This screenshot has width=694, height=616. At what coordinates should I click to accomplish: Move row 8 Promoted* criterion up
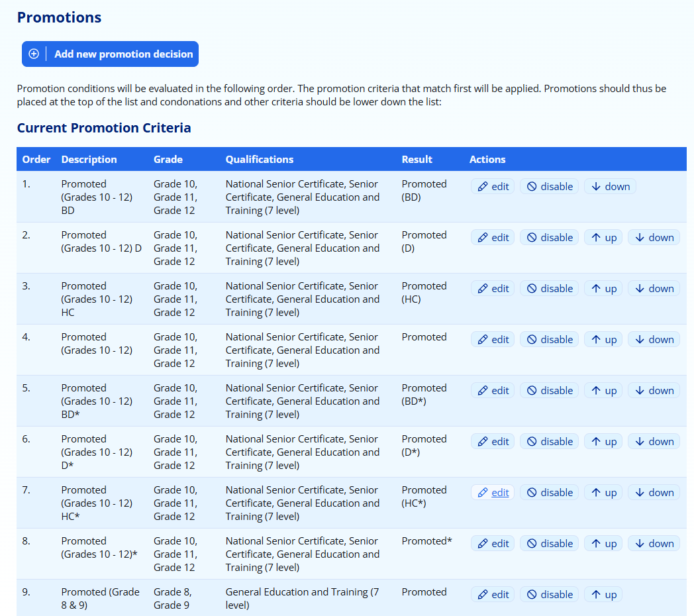pos(603,544)
